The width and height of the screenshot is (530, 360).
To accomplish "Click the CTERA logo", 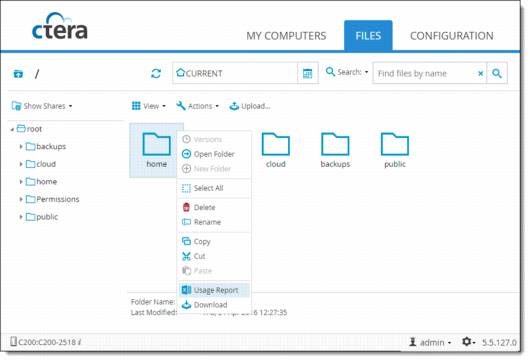I will click(60, 26).
